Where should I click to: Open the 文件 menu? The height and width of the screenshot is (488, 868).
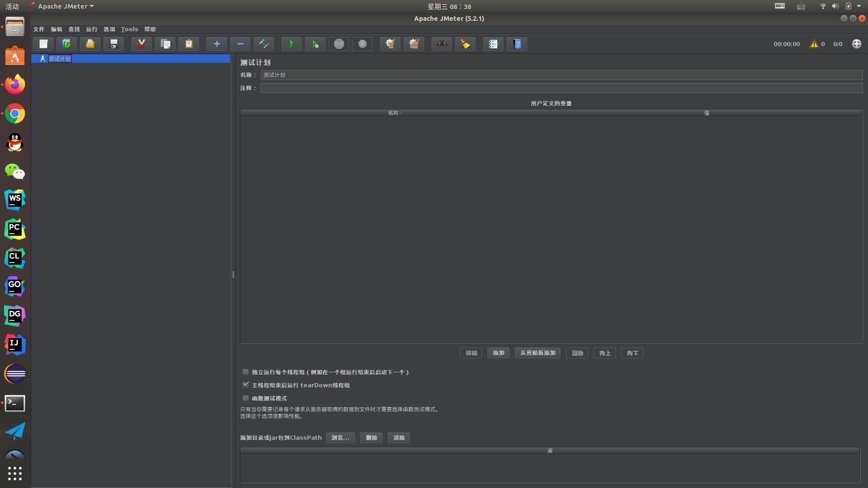(39, 29)
